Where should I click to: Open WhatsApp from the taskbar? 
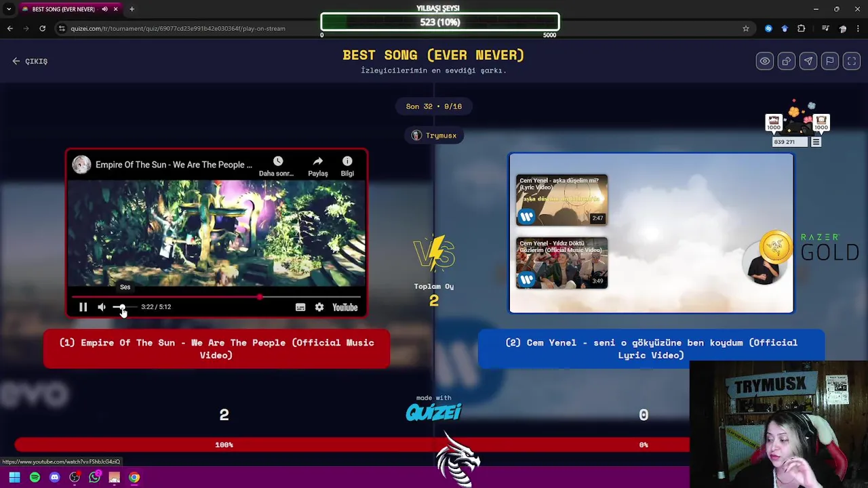tap(94, 477)
